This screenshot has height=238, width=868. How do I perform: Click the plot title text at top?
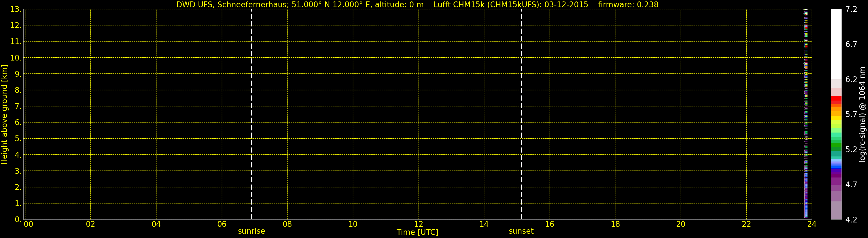tap(417, 5)
